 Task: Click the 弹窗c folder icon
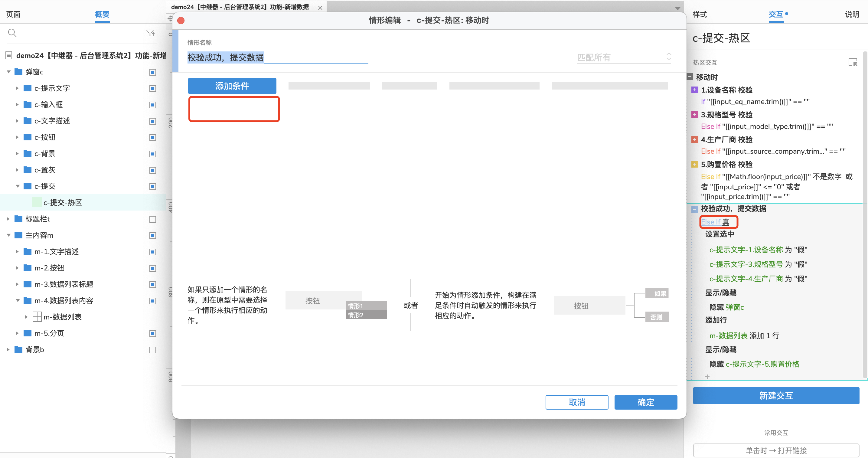(18, 72)
